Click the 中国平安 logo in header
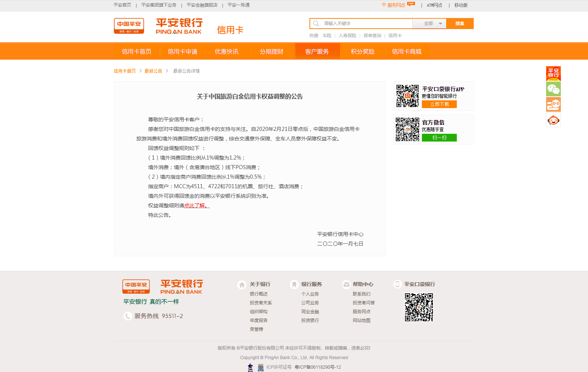588x372 pixels. 129,26
